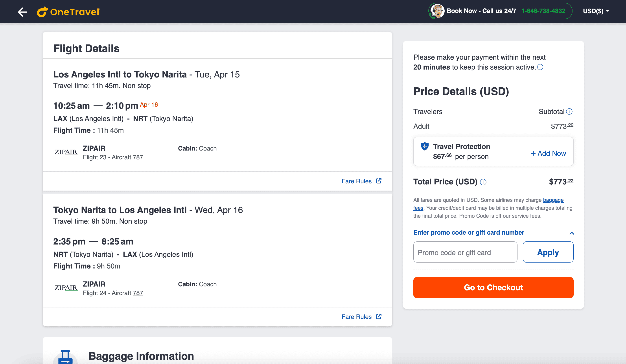626x364 pixels.
Task: Click Enter promo code or gift card number
Action: [468, 232]
